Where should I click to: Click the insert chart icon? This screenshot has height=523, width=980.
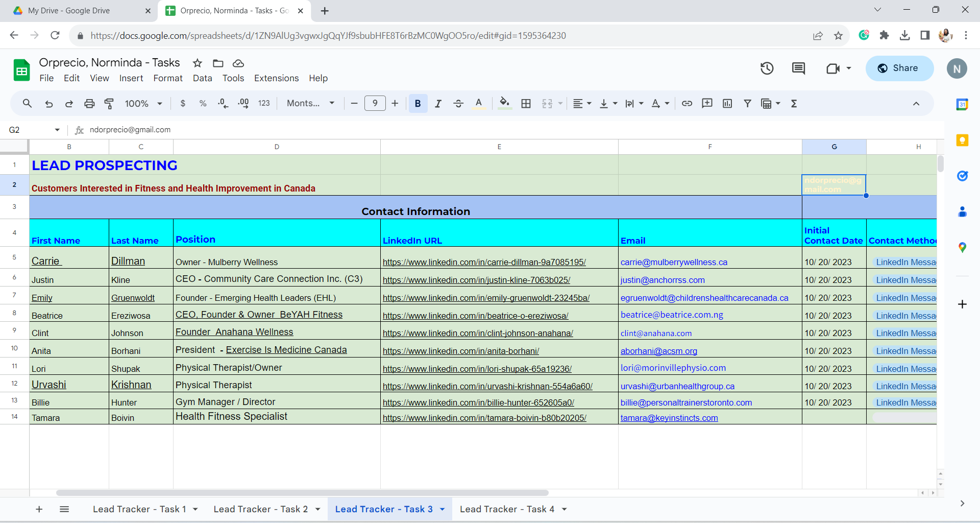point(727,104)
